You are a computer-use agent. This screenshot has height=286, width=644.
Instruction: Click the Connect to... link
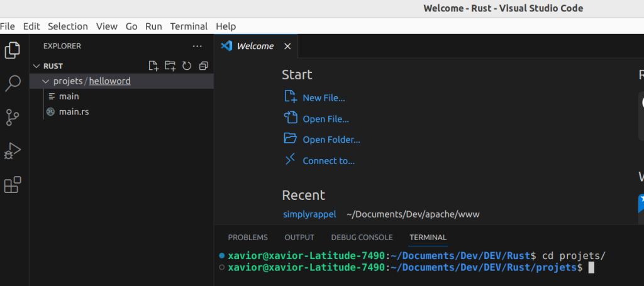coord(328,161)
